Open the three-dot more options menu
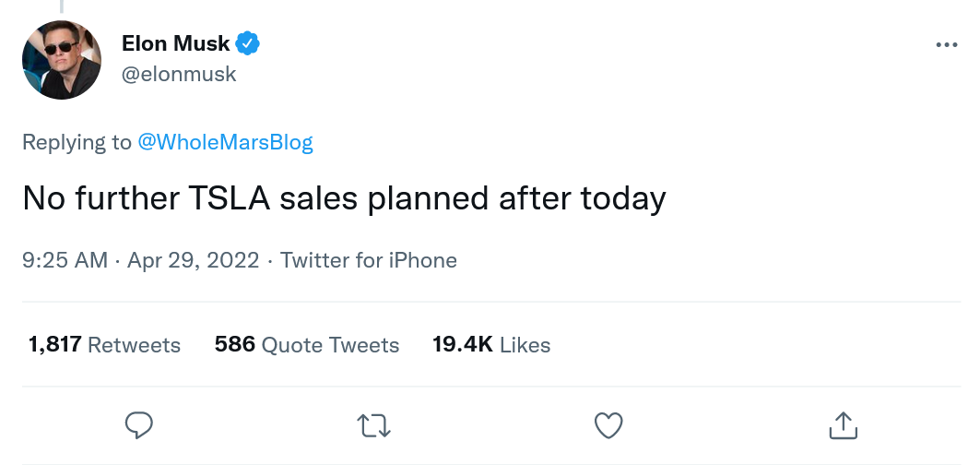Viewport: 980px width, 465px height. click(x=946, y=45)
